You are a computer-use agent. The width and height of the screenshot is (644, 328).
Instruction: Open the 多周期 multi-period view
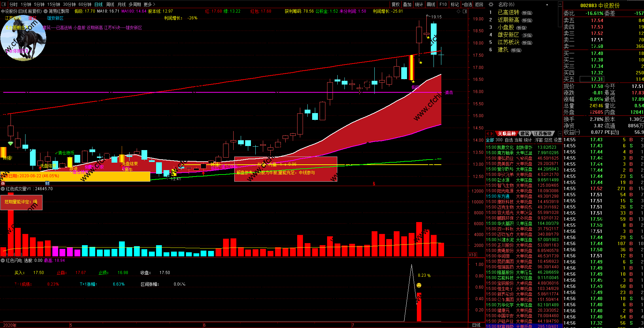[x=135, y=4]
